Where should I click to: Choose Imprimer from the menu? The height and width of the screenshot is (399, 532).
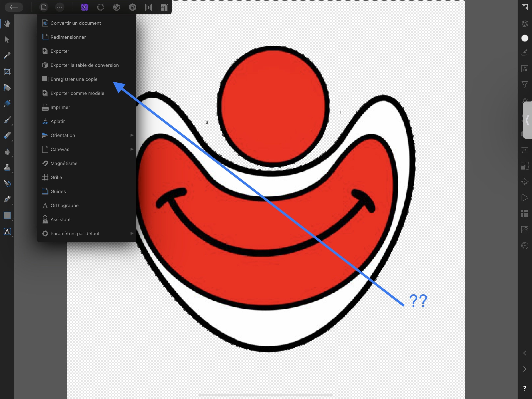pyautogui.click(x=87, y=107)
